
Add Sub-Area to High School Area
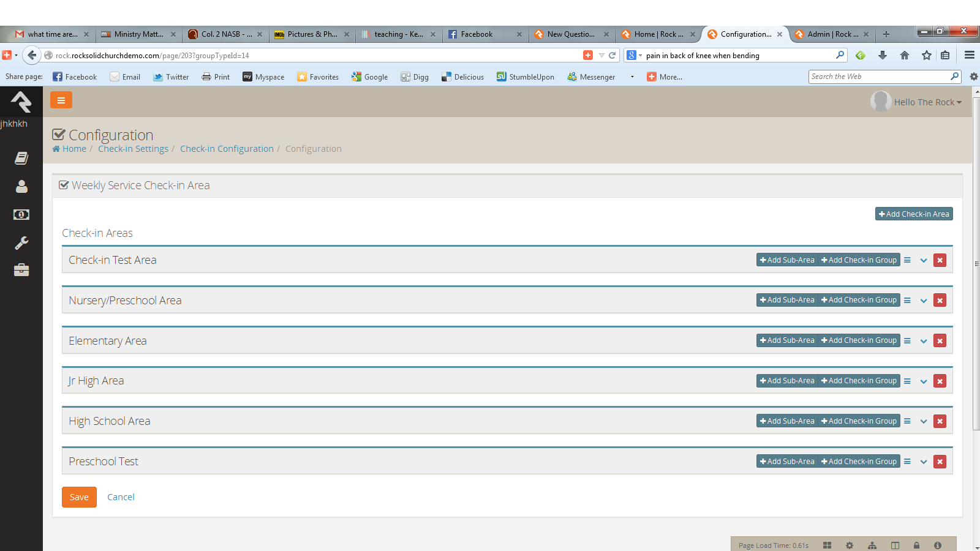pos(787,421)
